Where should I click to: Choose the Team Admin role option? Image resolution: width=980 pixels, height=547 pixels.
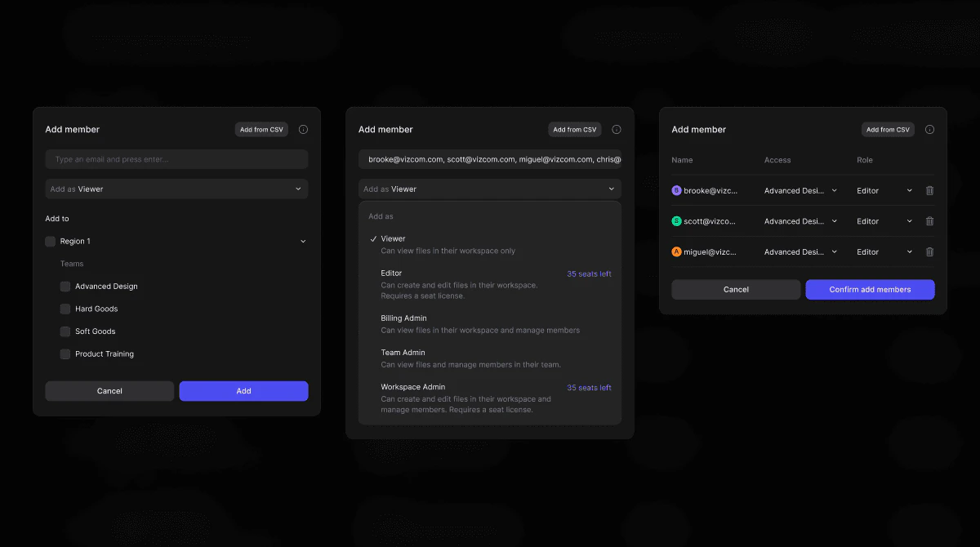(x=490, y=358)
